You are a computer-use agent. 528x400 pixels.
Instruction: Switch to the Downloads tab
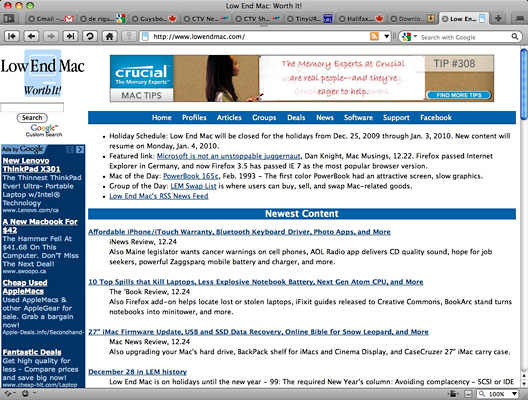(412, 19)
